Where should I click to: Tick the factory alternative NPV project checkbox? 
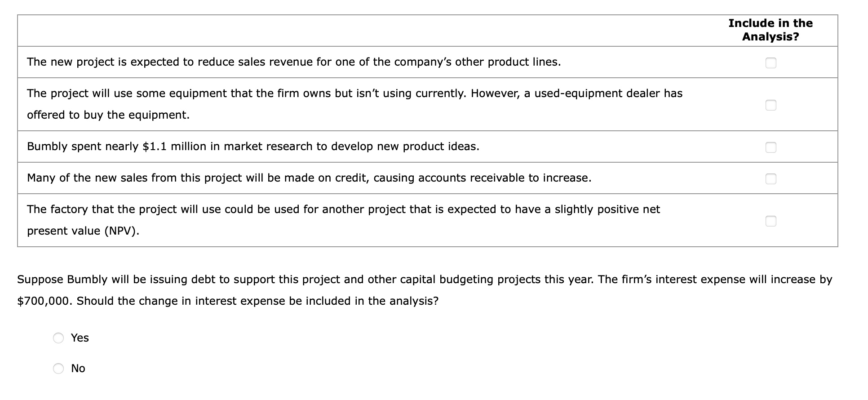click(x=771, y=221)
